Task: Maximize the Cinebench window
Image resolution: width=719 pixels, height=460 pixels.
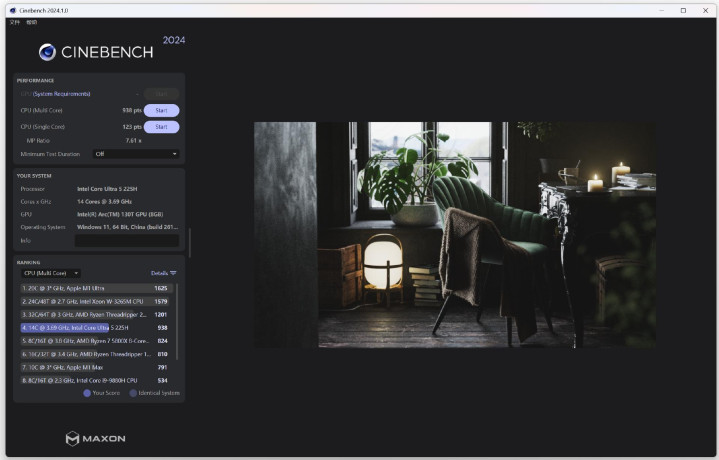Action: [683, 10]
